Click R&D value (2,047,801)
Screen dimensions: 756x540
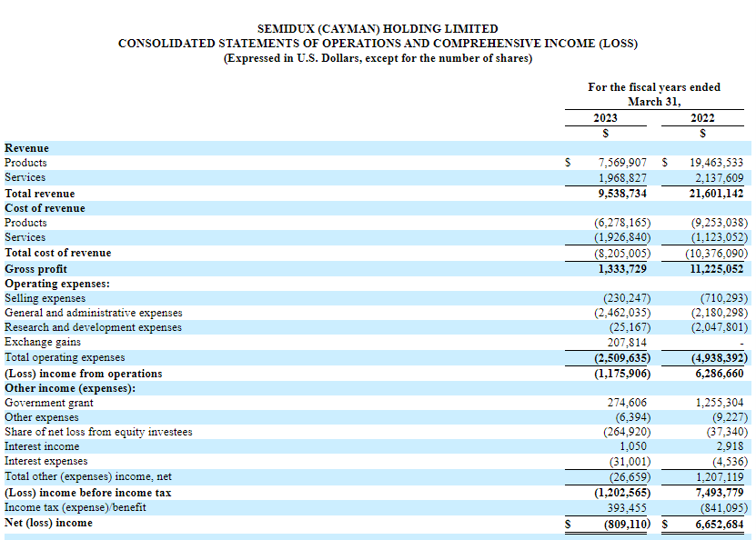click(720, 327)
